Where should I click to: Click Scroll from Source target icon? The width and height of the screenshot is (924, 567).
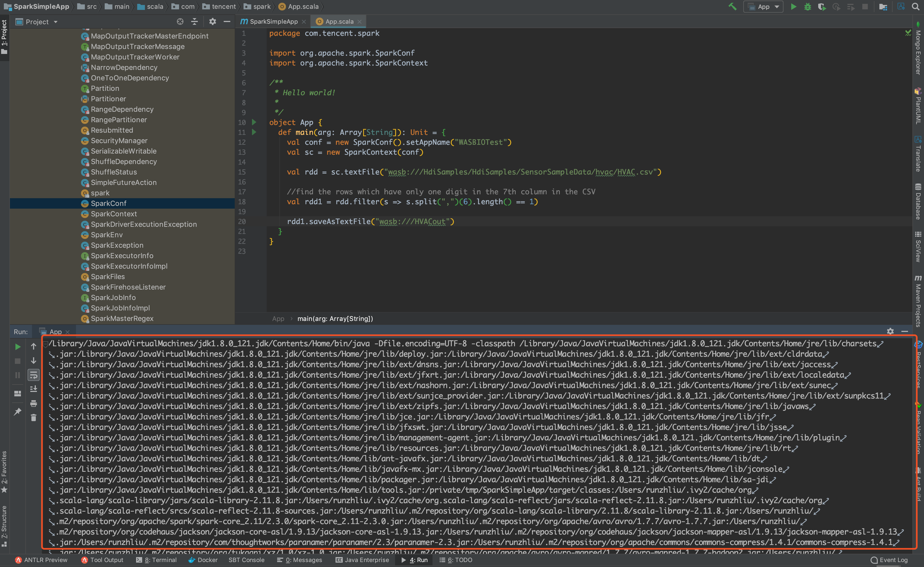180,22
